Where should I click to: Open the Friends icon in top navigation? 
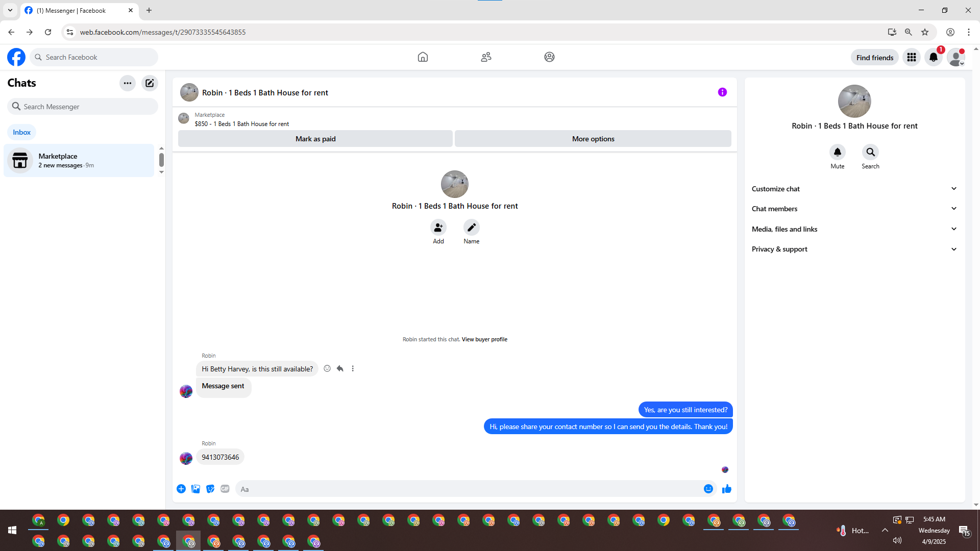click(486, 57)
